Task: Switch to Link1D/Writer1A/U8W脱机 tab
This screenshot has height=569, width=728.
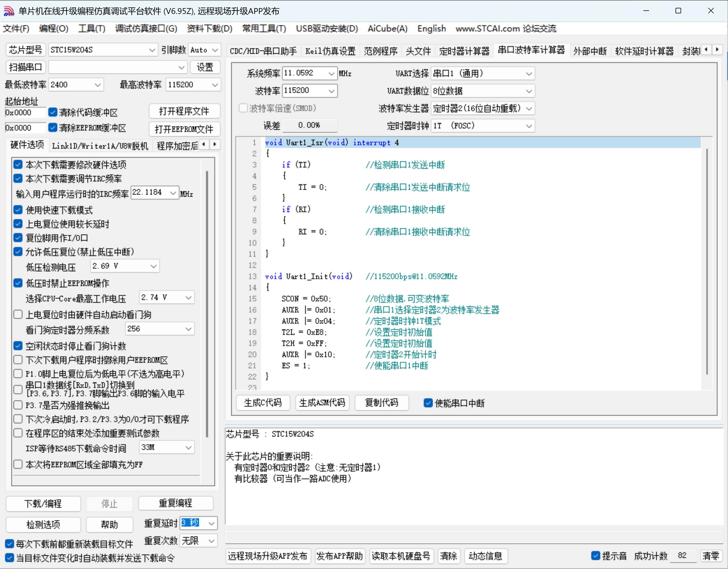Action: point(100,146)
